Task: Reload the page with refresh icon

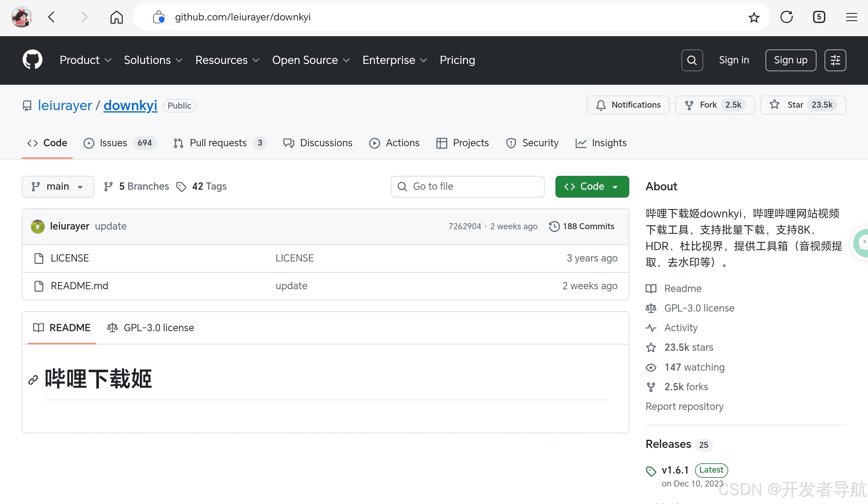Action: 787,17
